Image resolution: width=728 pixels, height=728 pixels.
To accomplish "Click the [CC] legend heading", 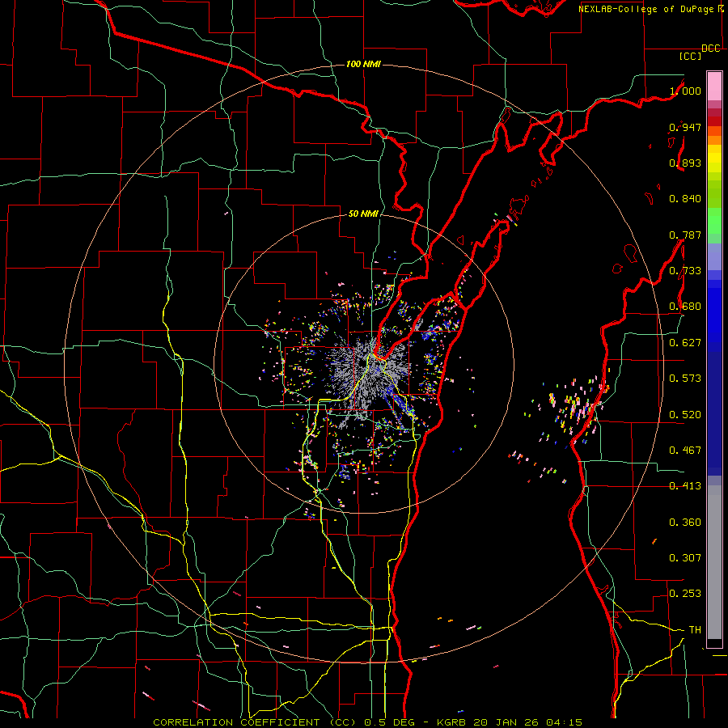I will (690, 56).
